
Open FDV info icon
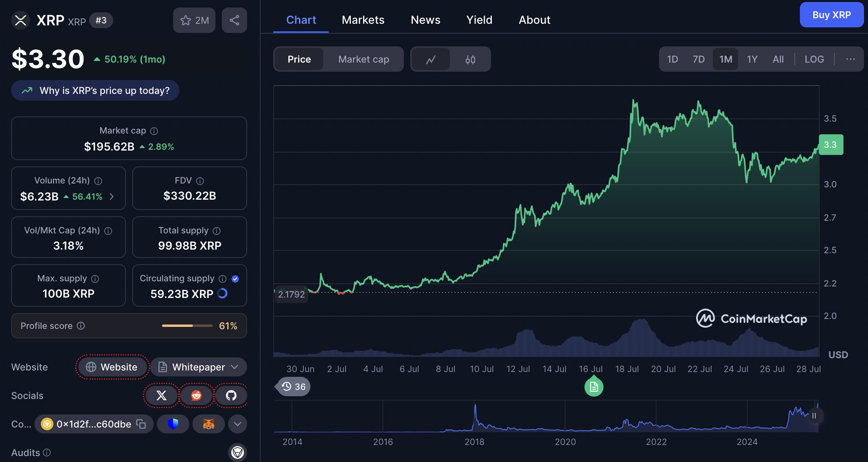pyautogui.click(x=200, y=181)
